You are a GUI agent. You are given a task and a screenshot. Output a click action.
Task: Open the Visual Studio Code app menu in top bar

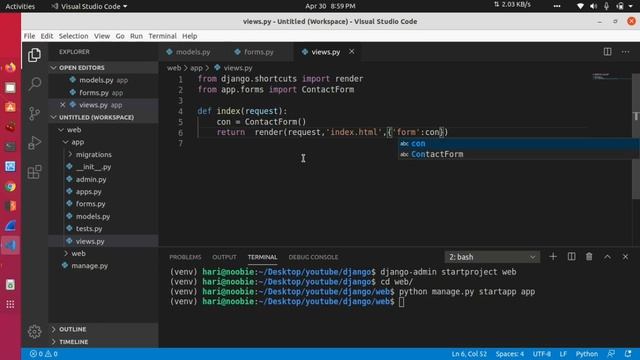pyautogui.click(x=89, y=6)
